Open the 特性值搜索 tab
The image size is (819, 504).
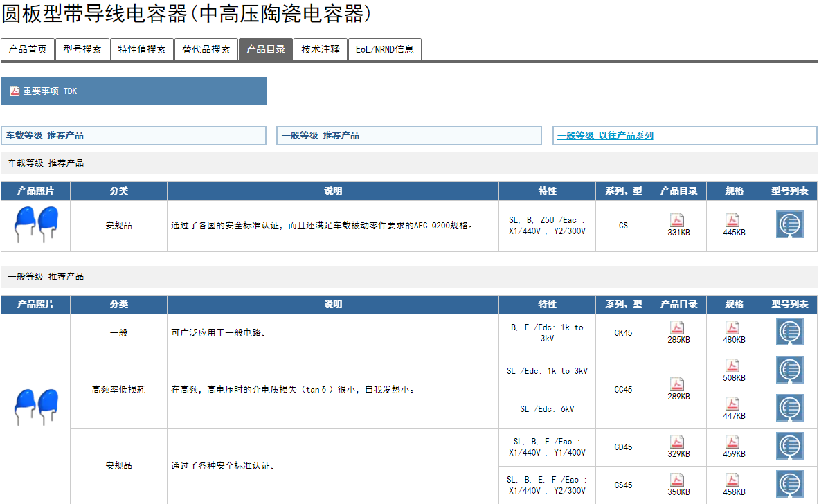coord(142,49)
